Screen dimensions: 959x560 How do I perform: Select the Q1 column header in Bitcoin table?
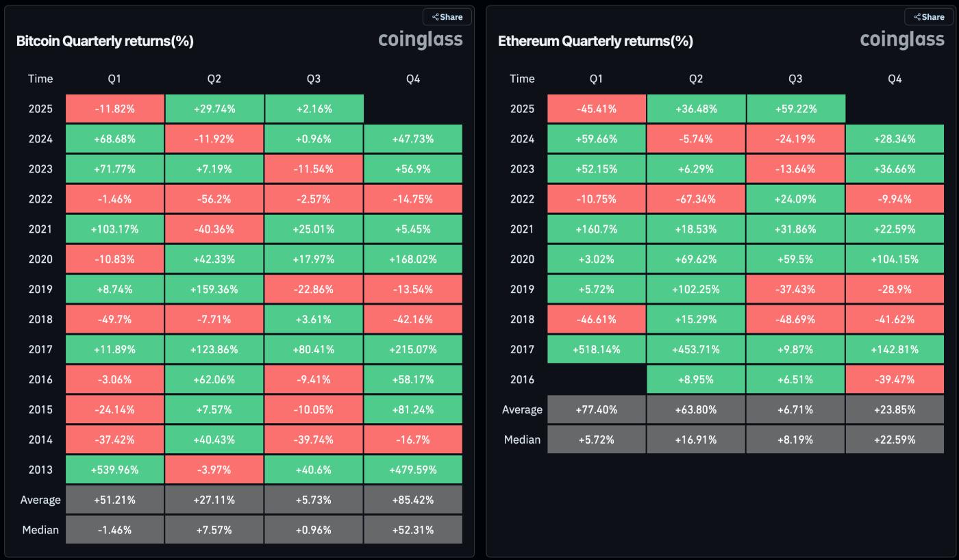[114, 79]
